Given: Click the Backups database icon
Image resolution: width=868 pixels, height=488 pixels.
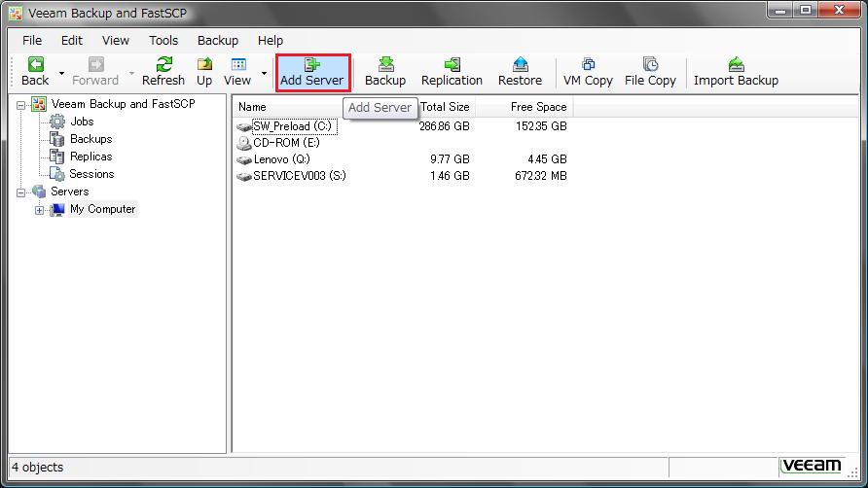Looking at the screenshot, I should [57, 139].
